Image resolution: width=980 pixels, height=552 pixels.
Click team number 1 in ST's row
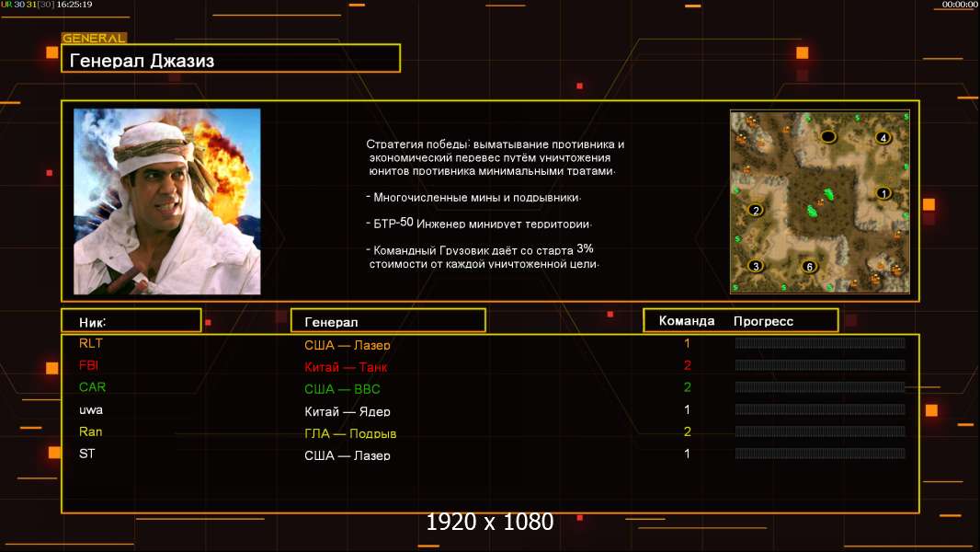[x=687, y=454]
